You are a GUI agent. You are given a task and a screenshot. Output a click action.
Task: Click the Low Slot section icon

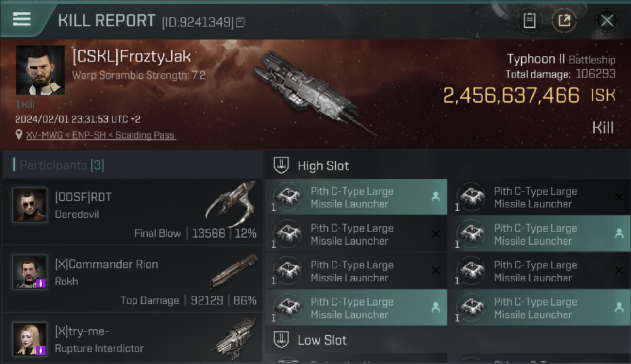tap(282, 340)
